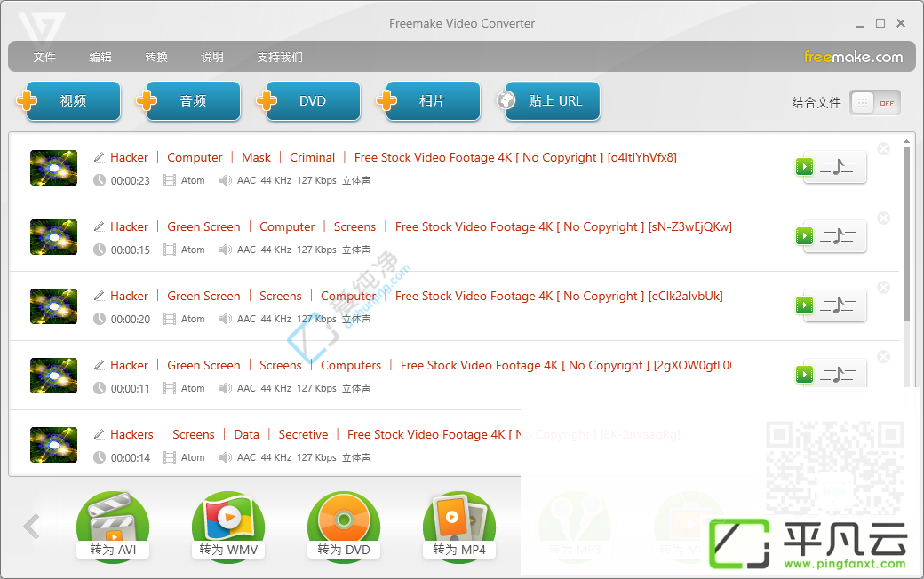This screenshot has width=924, height=579.
Task: Remove the 00:00:15 video from list
Action: (x=883, y=218)
